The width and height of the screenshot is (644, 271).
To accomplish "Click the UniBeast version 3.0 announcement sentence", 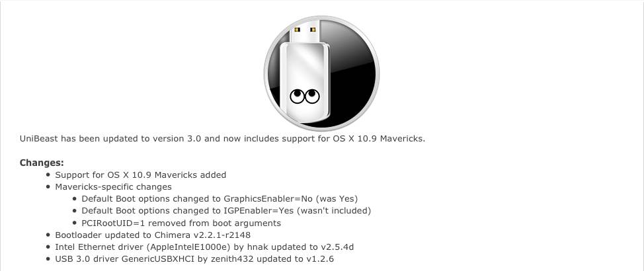I will [222, 139].
